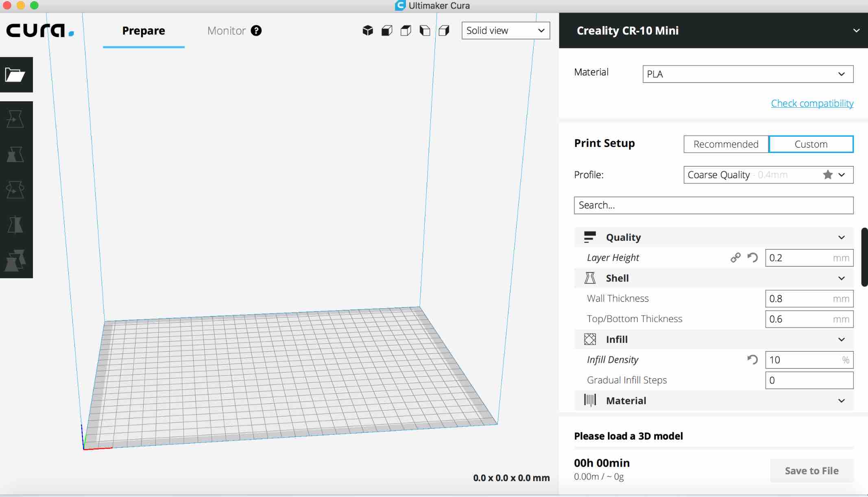Switch to the Monitor tab
Screen dimensions: 868x497
click(x=227, y=31)
